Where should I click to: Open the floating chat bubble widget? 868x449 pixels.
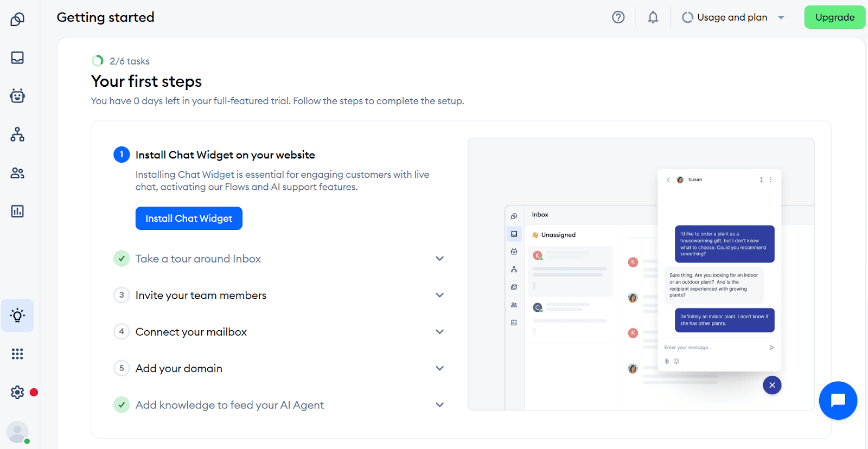click(838, 401)
